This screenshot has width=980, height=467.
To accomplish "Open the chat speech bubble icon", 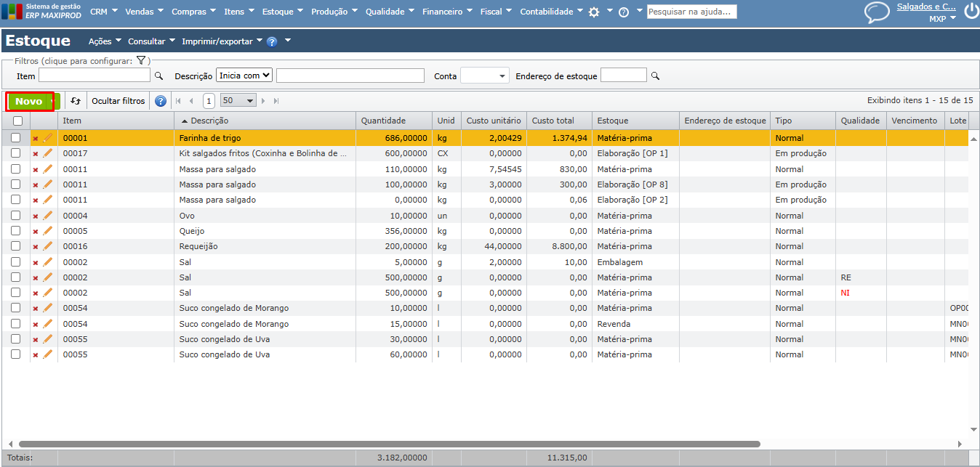I will click(x=877, y=12).
